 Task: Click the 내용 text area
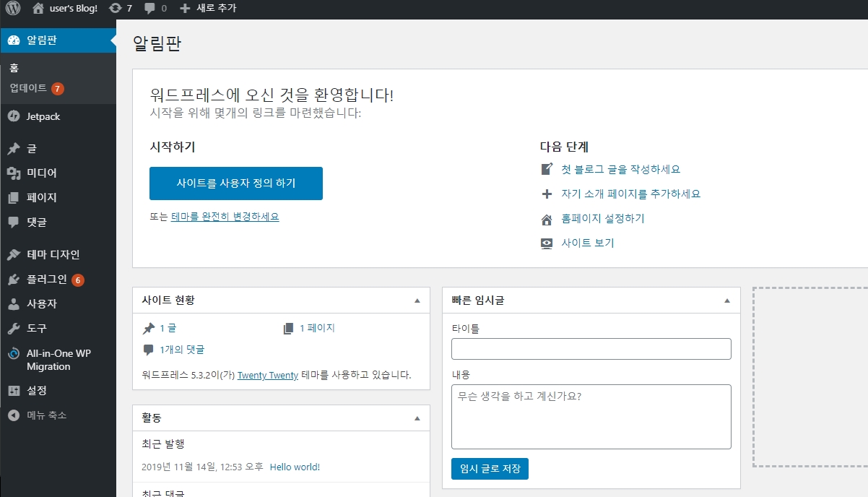click(x=591, y=417)
